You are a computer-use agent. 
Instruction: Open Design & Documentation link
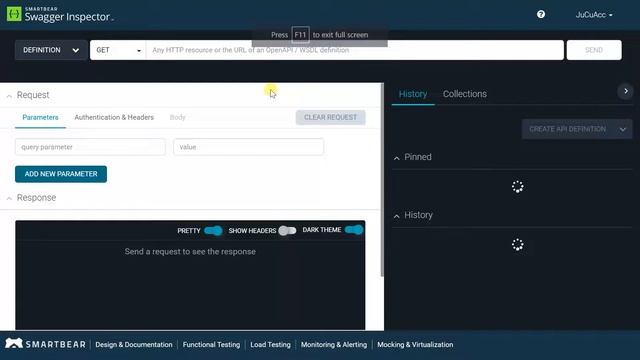(134, 344)
